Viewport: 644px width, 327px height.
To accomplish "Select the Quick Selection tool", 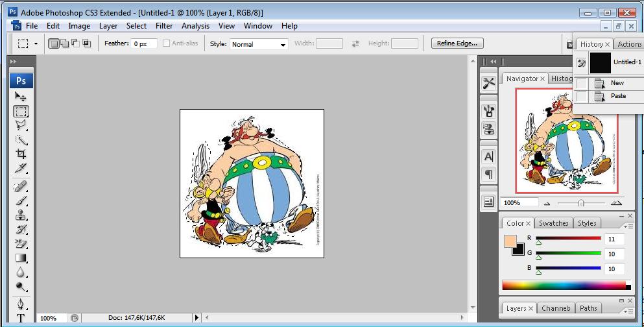I will tap(21, 139).
